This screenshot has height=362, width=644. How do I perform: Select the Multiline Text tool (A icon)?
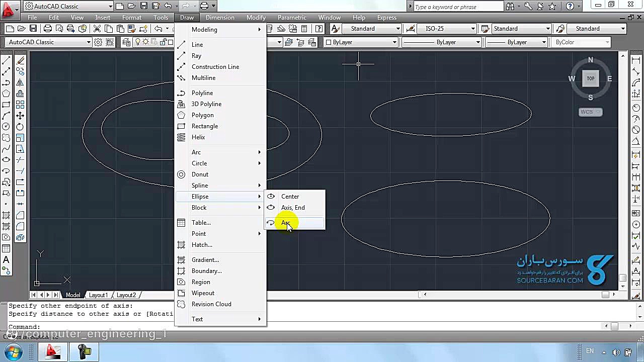click(x=6, y=260)
